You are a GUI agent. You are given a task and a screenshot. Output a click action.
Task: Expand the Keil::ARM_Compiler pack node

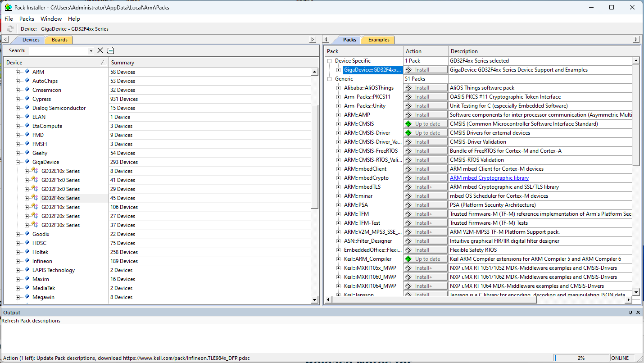pos(339,259)
